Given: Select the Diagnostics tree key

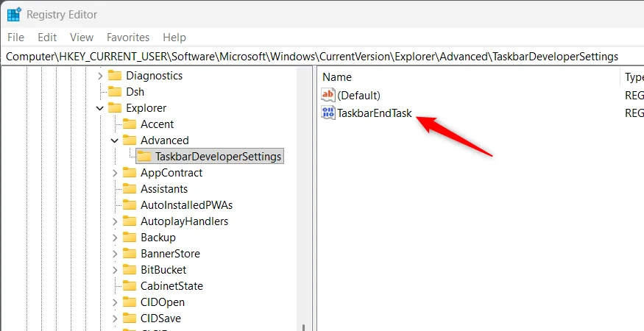Looking at the screenshot, I should 154,76.
